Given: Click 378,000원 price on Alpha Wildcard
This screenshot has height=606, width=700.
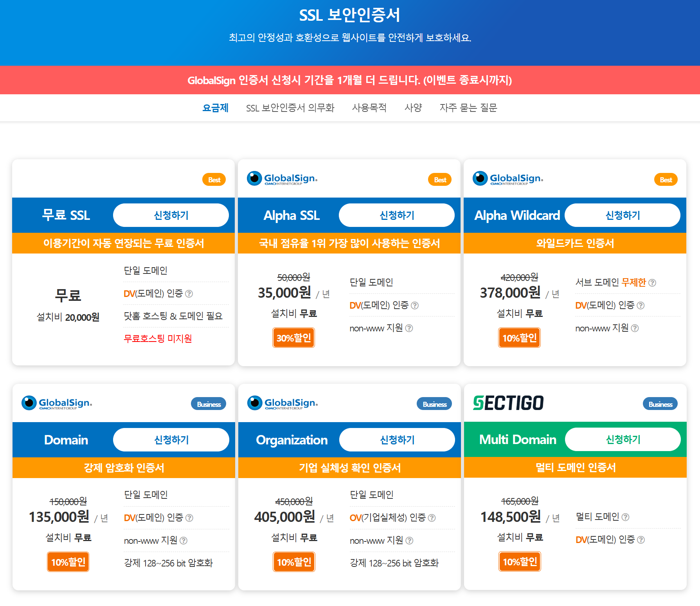Looking at the screenshot, I should [510, 293].
